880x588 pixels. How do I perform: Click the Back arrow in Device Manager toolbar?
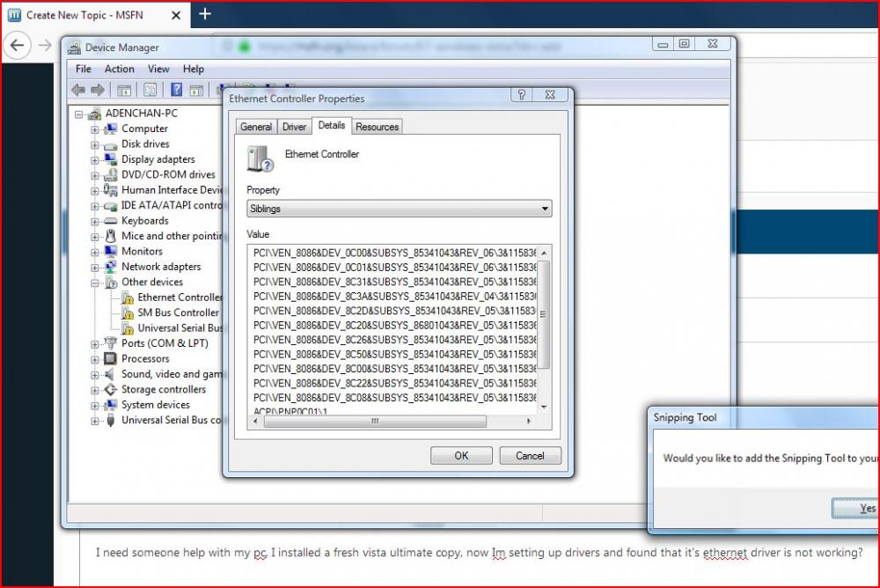point(78,90)
